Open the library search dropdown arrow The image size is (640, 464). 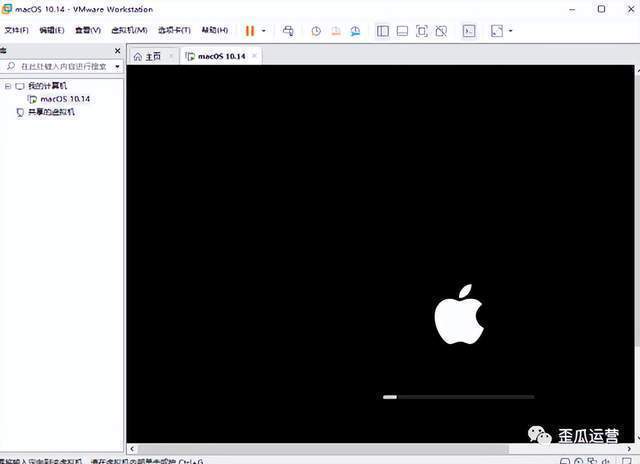[118, 66]
